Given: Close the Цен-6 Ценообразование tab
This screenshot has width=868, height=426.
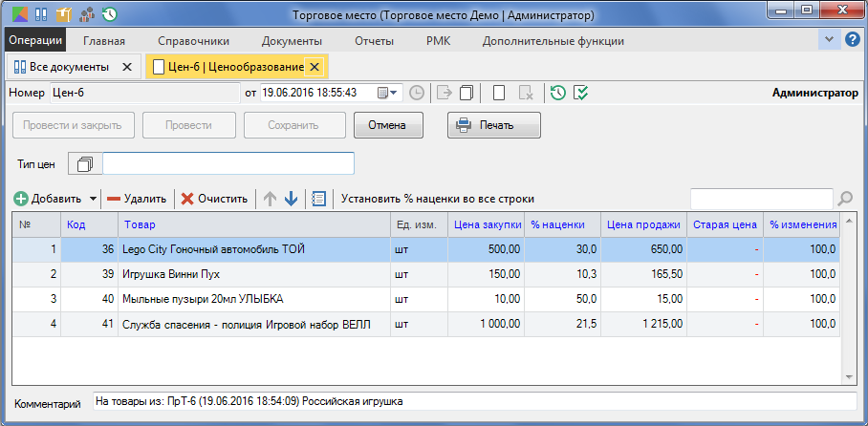Looking at the screenshot, I should click(x=314, y=67).
